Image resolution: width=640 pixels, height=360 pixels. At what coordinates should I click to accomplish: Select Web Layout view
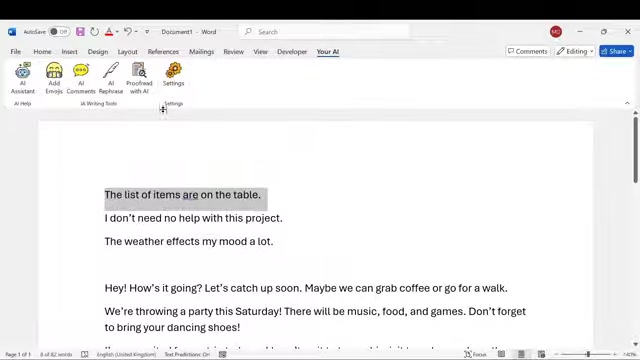541,354
